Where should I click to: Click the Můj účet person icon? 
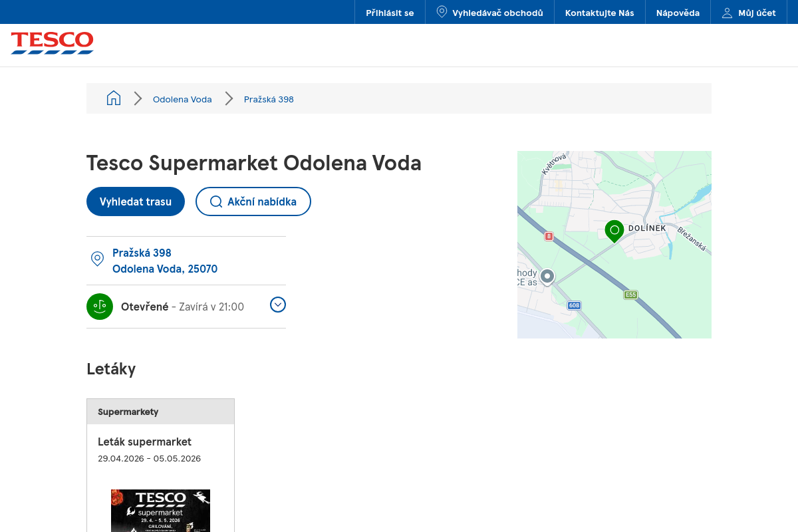pos(727,13)
